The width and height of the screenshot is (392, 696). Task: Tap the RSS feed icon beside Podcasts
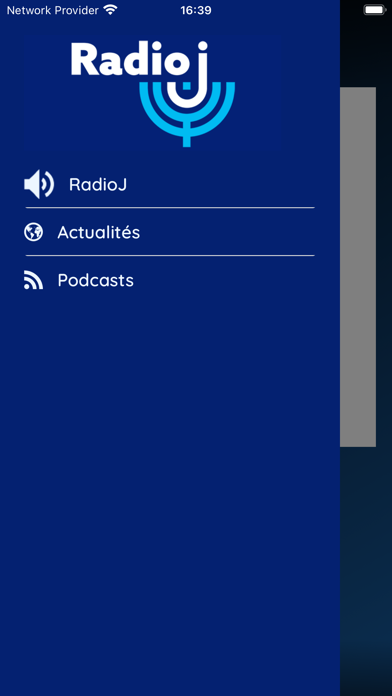[33, 280]
